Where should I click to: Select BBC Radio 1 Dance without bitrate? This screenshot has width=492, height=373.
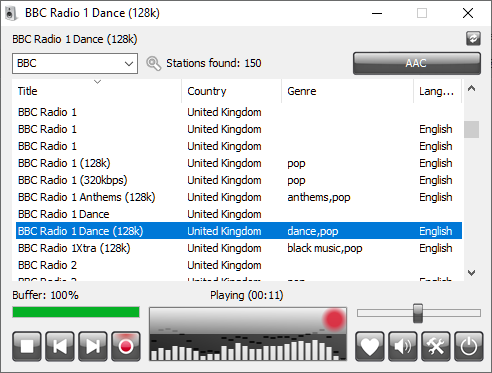[239, 214]
